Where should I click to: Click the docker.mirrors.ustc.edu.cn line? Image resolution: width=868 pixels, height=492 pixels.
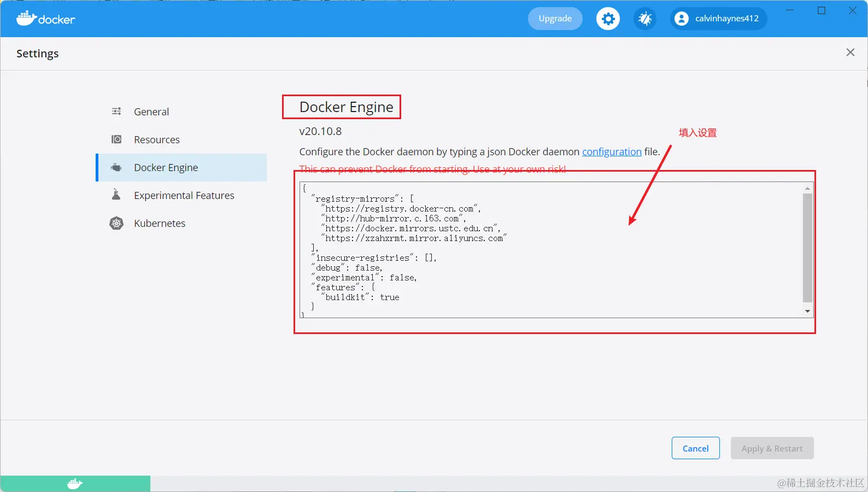(x=411, y=229)
